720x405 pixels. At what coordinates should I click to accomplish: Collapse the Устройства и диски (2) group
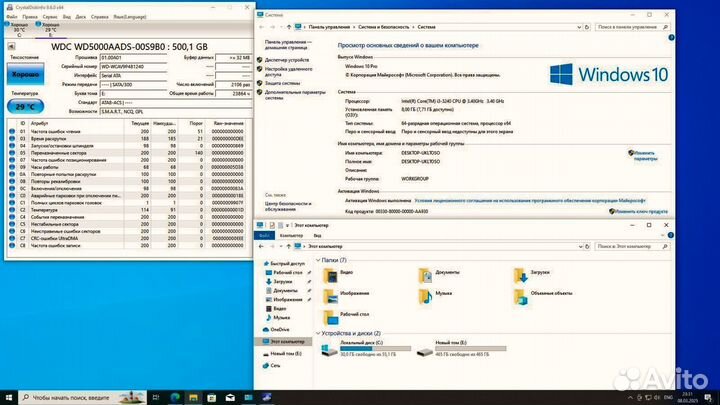(x=318, y=334)
